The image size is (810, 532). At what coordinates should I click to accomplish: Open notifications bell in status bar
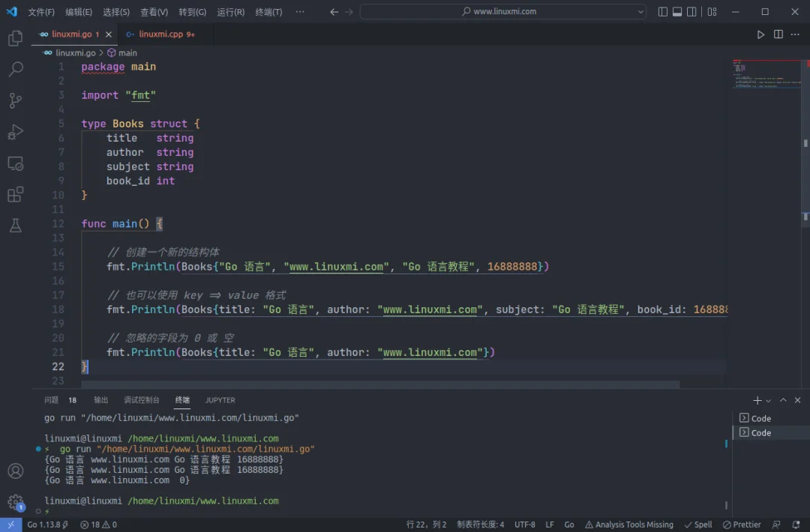[x=796, y=525]
